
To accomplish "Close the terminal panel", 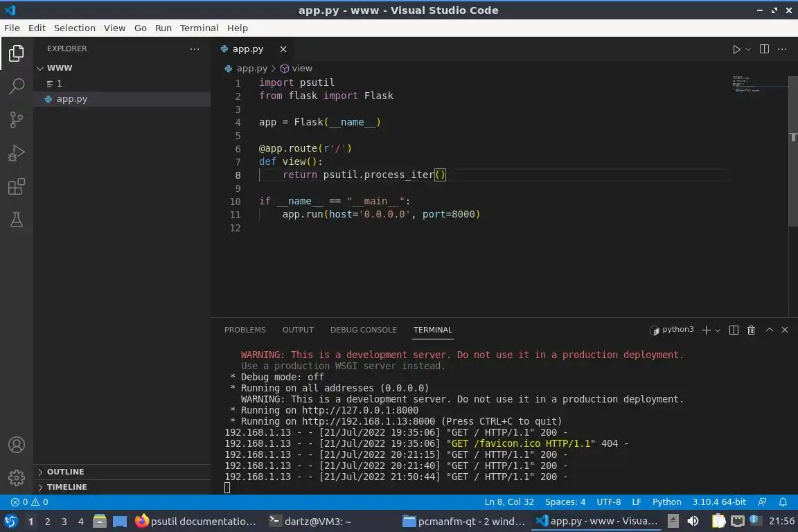I will tap(785, 330).
